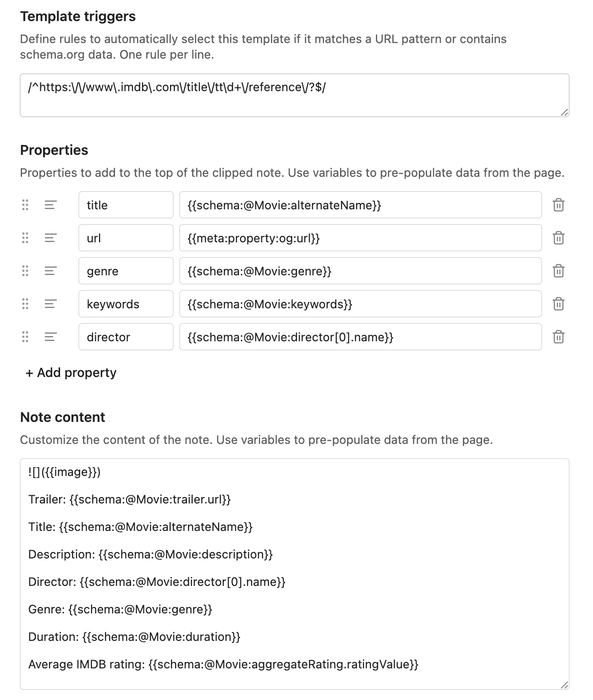Click drag handle for keywords property
593x700 pixels.
pos(25,304)
